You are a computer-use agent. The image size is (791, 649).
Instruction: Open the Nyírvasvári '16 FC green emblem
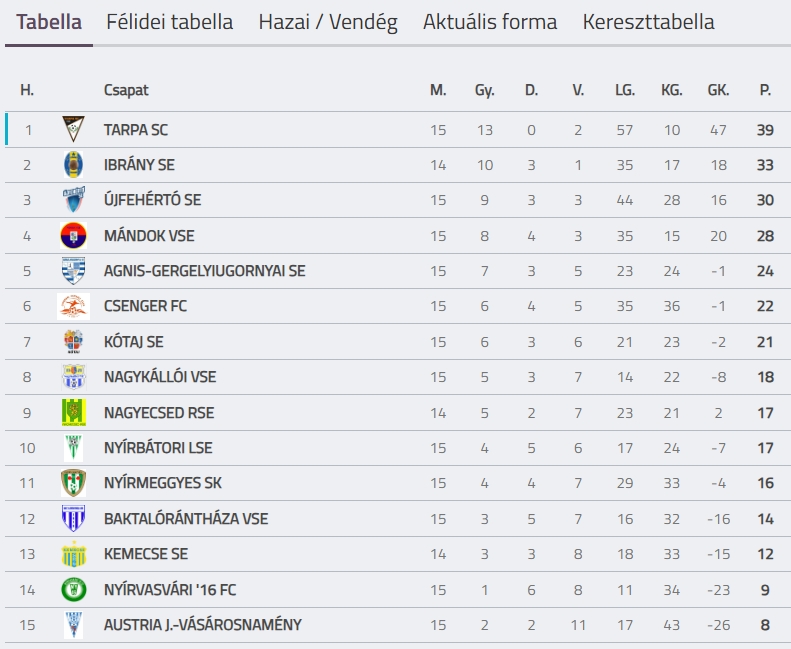pyautogui.click(x=73, y=589)
